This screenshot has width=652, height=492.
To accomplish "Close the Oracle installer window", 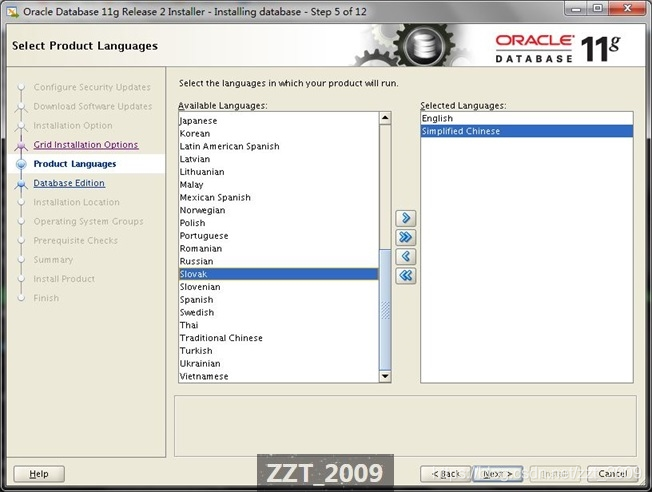I will tap(627, 8).
